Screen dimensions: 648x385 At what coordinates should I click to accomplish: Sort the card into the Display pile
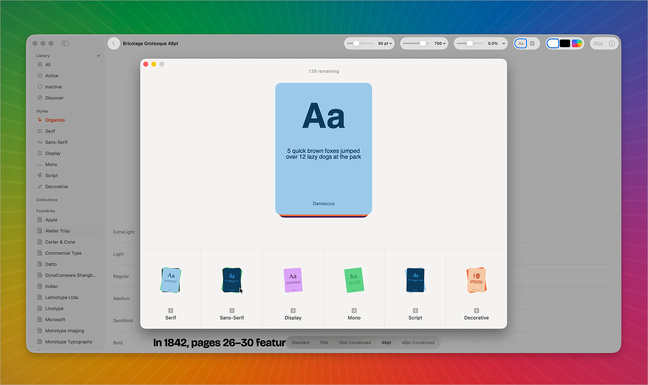pyautogui.click(x=293, y=280)
